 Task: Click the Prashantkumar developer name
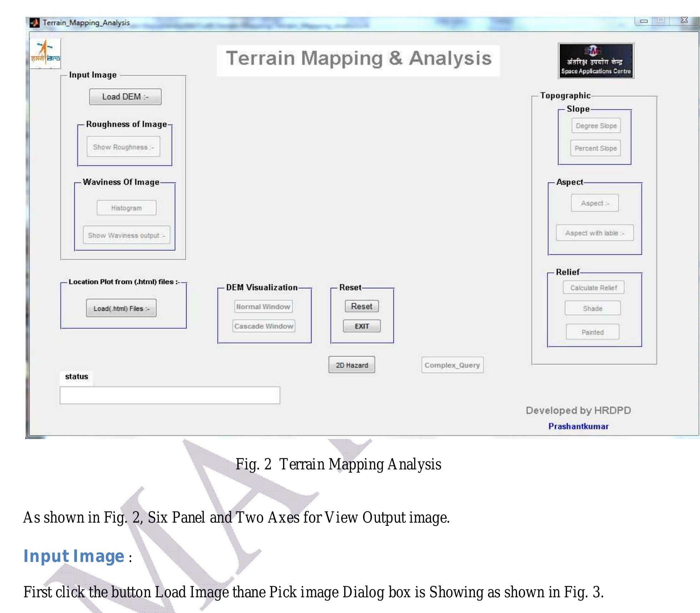[x=579, y=426]
